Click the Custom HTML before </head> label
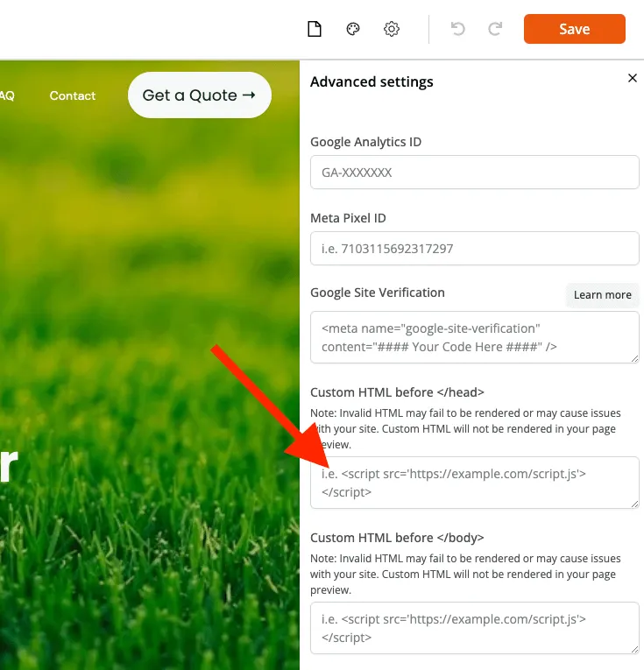The image size is (644, 670). pos(397,392)
